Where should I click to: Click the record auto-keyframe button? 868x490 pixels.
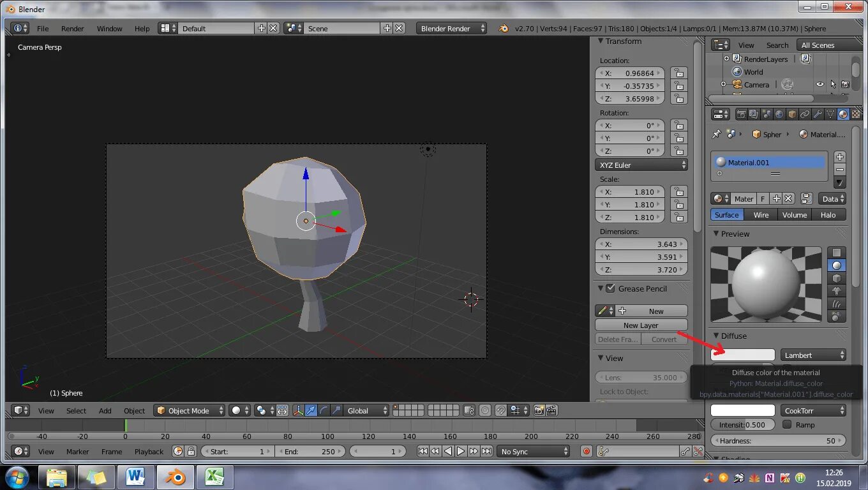(587, 452)
